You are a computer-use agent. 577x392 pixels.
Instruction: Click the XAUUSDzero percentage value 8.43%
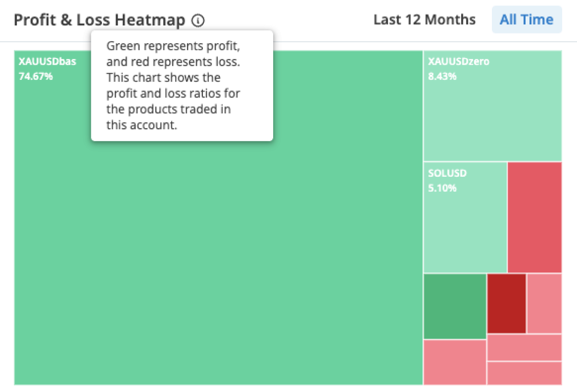click(x=441, y=76)
